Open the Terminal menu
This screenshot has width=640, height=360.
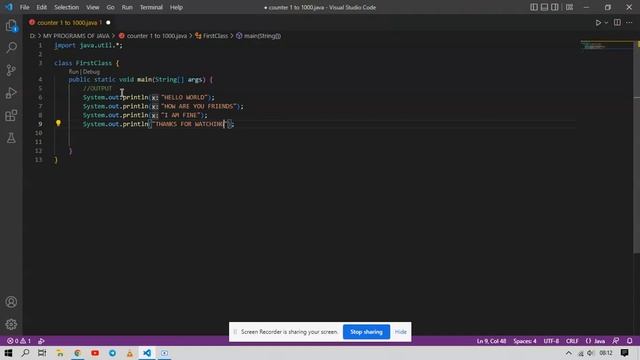(x=151, y=7)
